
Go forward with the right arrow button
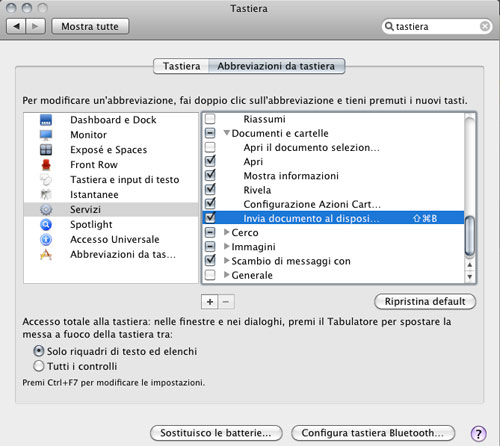pyautogui.click(x=35, y=26)
